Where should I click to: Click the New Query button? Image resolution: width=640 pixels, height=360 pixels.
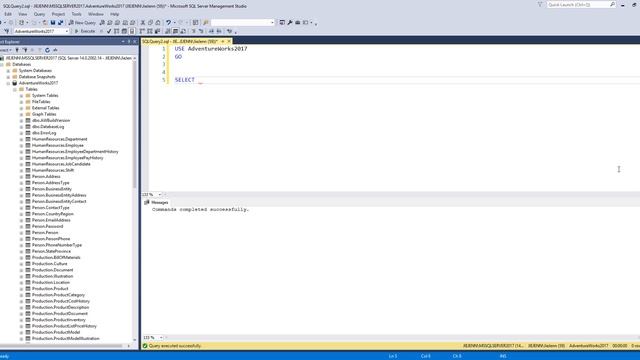pyautogui.click(x=82, y=22)
